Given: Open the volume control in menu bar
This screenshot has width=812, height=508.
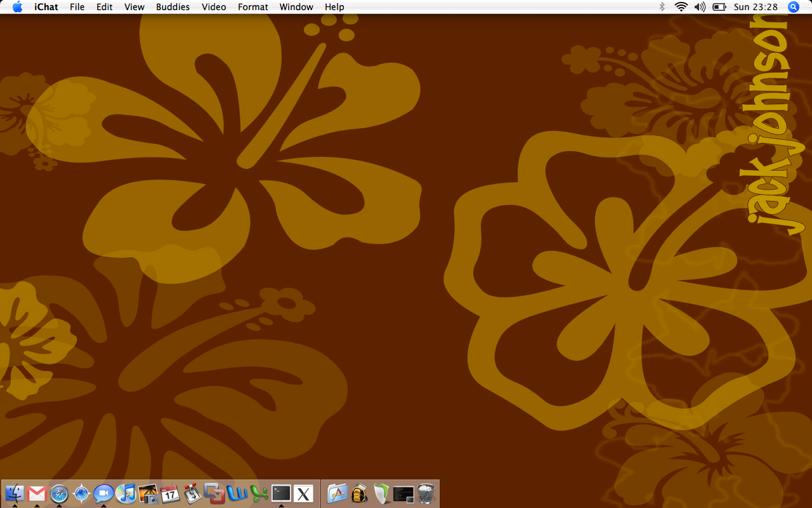Looking at the screenshot, I should (x=700, y=7).
